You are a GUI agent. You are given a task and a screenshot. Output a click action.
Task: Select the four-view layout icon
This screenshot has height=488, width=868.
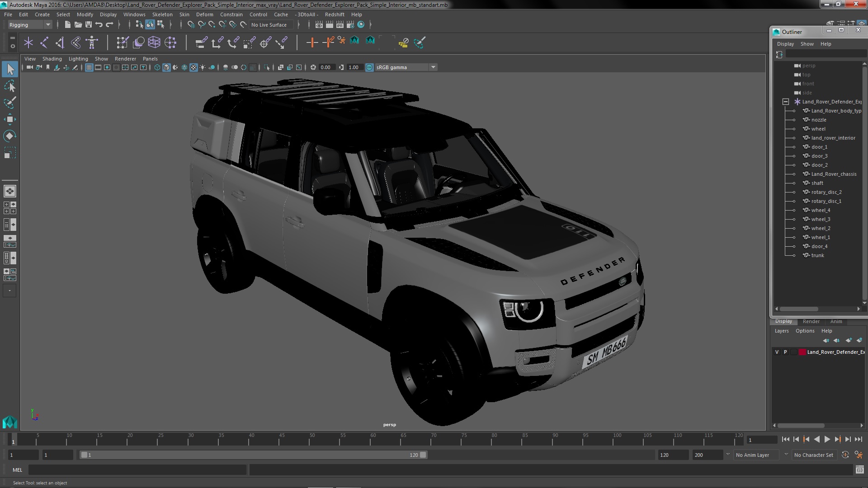[10, 208]
